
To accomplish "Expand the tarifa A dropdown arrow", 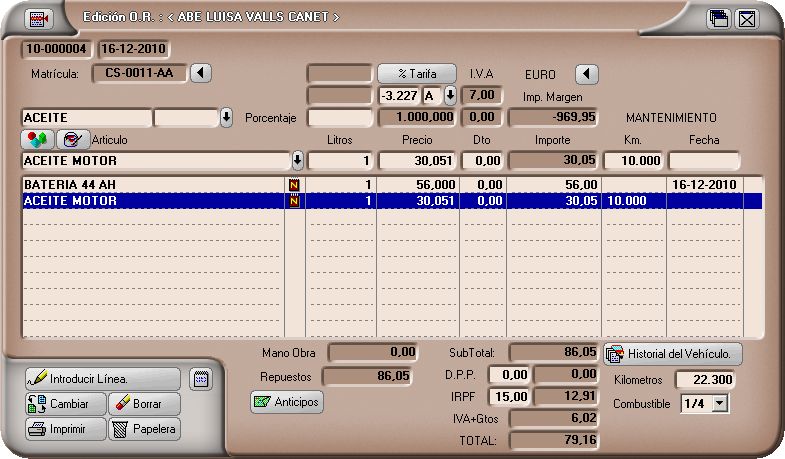I will [450, 95].
